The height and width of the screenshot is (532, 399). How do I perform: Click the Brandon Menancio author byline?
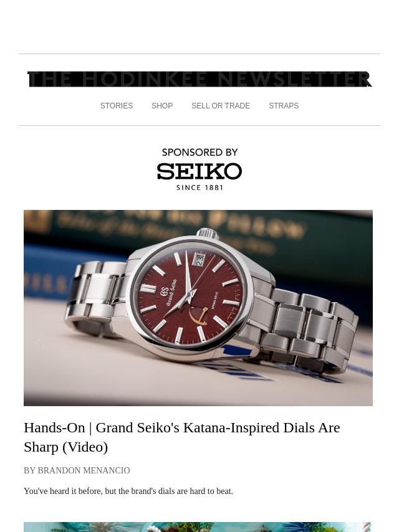(x=77, y=470)
